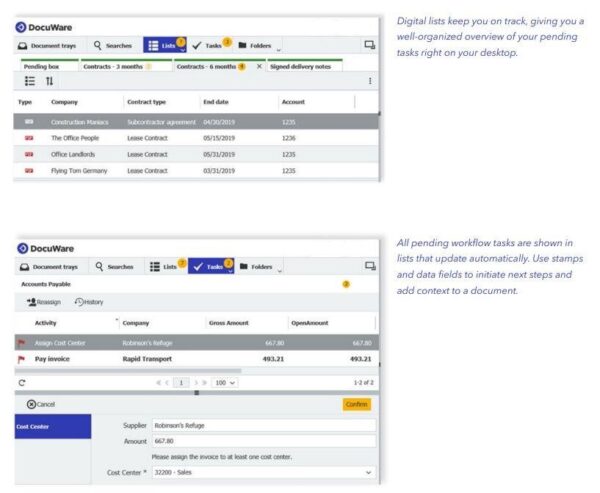Close the Contracts - 6 months tab
600x493 pixels.
(259, 67)
